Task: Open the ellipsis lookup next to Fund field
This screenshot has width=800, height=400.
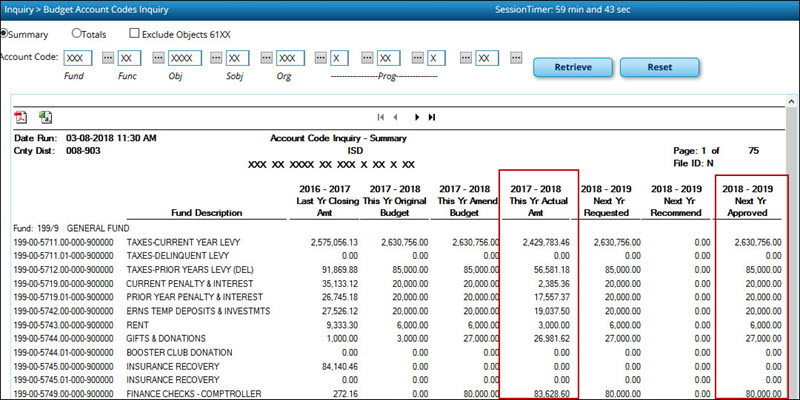Action: pyautogui.click(x=109, y=58)
